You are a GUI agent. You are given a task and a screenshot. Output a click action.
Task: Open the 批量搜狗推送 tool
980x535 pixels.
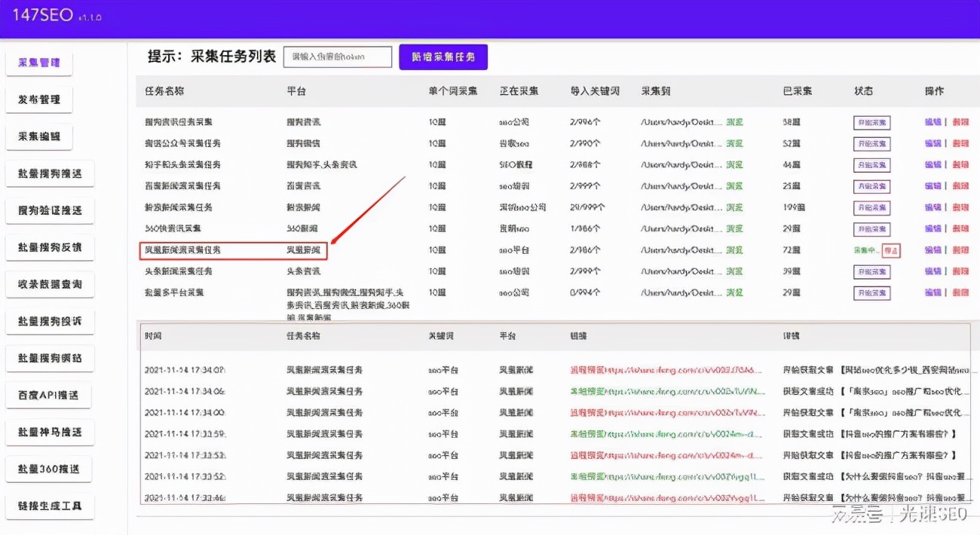[50, 173]
